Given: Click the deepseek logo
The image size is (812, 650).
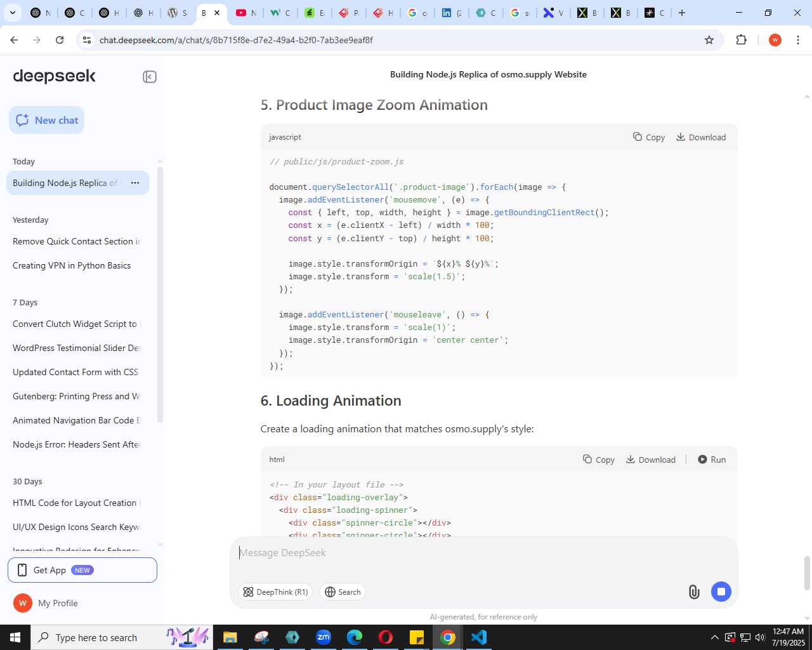Looking at the screenshot, I should tap(54, 76).
